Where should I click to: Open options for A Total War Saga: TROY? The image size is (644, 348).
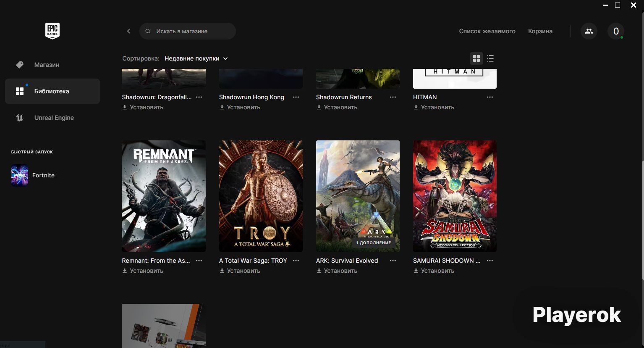(296, 261)
